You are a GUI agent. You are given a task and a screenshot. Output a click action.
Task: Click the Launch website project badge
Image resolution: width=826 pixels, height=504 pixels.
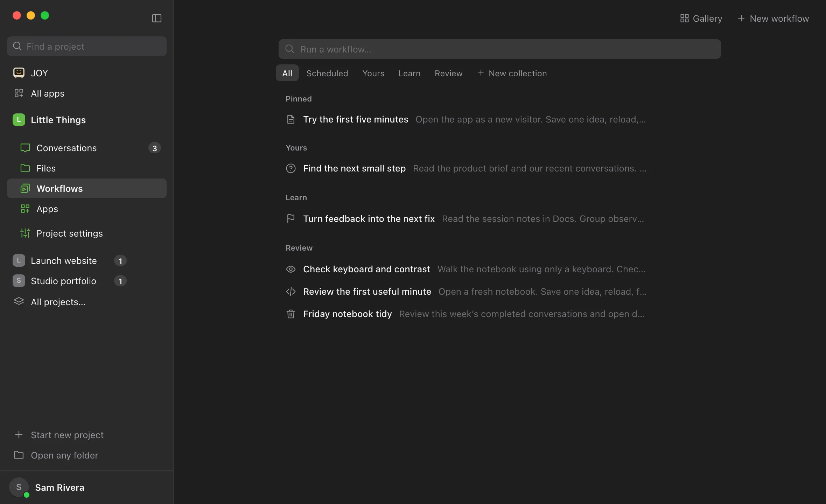19,260
